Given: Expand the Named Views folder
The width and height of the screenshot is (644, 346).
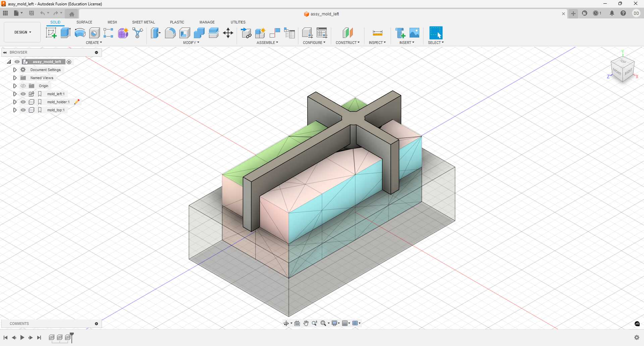Looking at the screenshot, I should tap(15, 77).
